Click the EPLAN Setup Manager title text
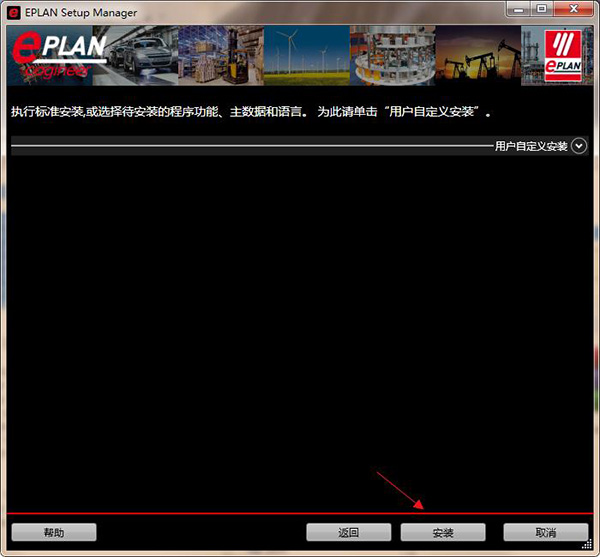 click(82, 11)
